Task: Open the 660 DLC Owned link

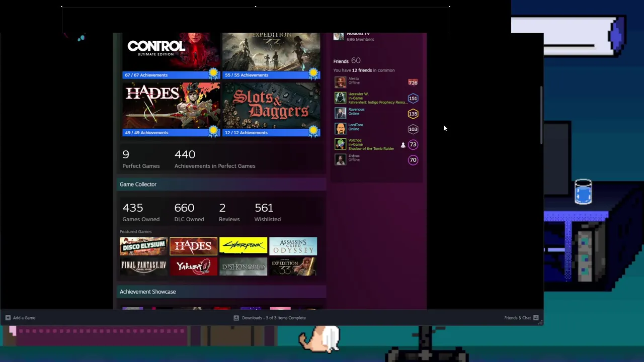Action: (189, 212)
